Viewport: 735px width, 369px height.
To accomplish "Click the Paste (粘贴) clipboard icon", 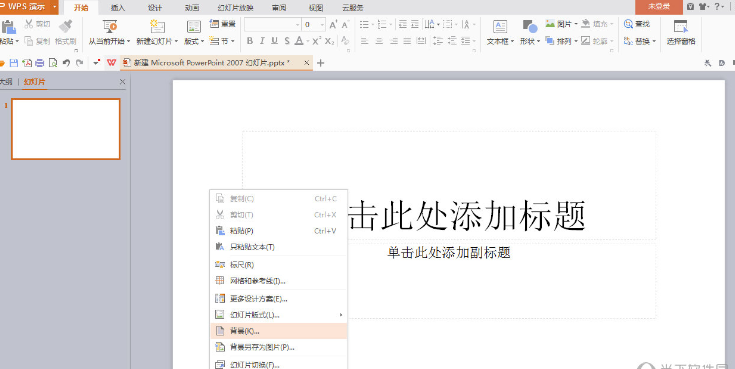I will tap(8, 27).
